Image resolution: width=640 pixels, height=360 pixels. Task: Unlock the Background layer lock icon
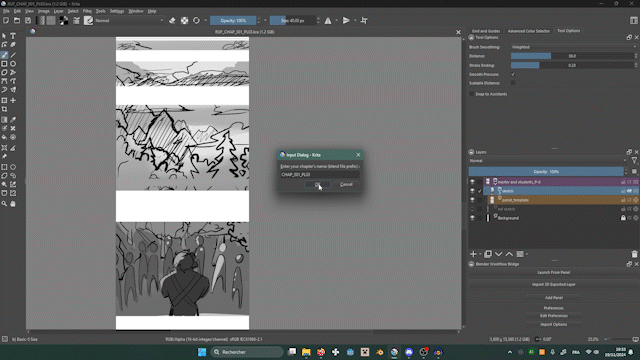(x=623, y=218)
